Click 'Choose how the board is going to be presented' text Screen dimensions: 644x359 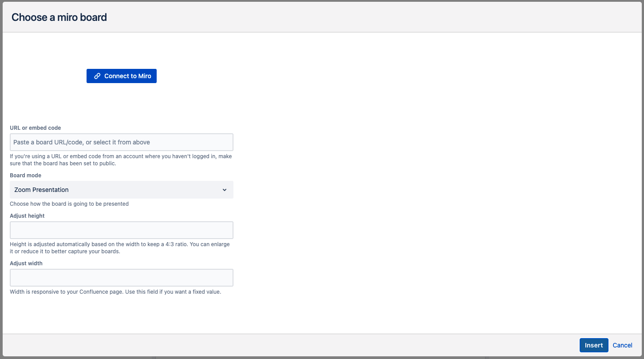click(x=69, y=204)
